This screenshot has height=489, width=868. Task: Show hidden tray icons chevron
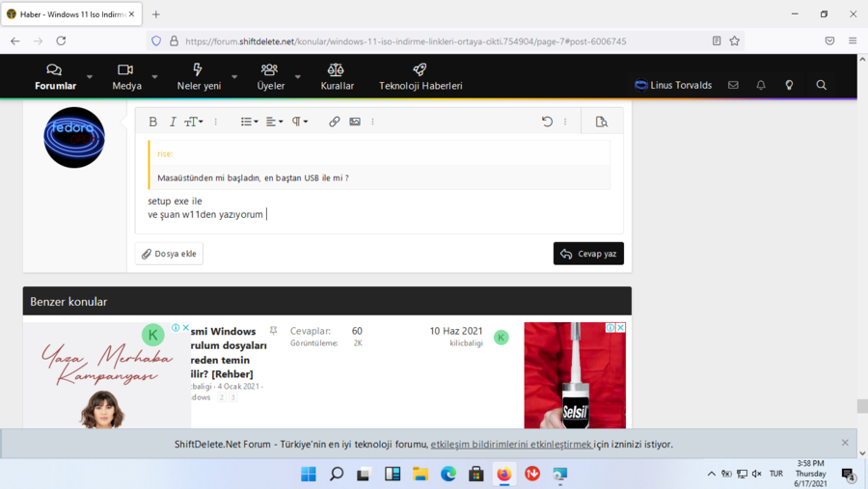[712, 474]
